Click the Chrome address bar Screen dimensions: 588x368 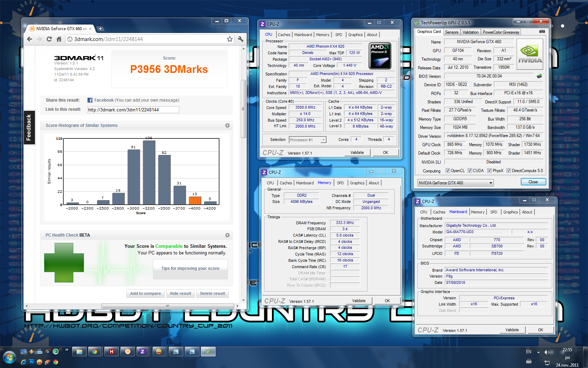coord(149,39)
